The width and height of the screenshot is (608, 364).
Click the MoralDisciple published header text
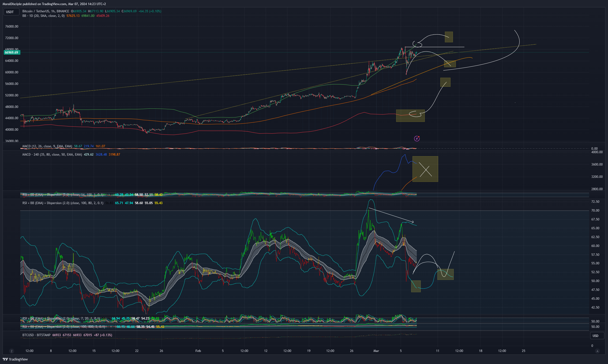click(x=54, y=4)
